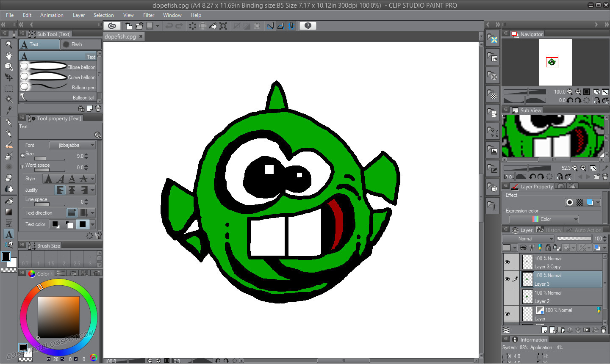This screenshot has height=364, width=610.
Task: Open the Filter menu
Action: (x=149, y=15)
